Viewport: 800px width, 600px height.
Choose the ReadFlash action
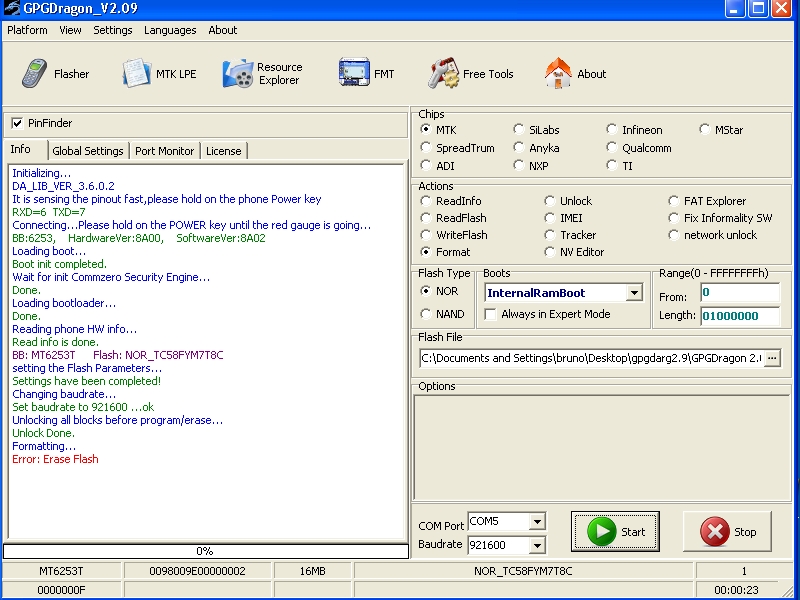pos(425,218)
